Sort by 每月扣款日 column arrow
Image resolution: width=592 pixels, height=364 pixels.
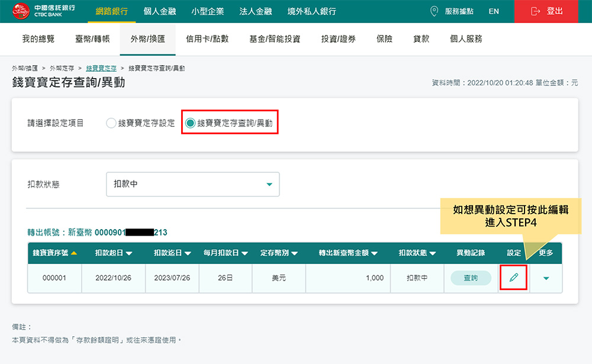pyautogui.click(x=242, y=253)
